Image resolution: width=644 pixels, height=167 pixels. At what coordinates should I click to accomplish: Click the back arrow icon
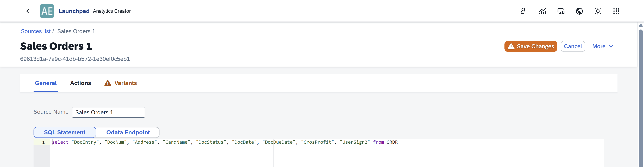(x=28, y=11)
